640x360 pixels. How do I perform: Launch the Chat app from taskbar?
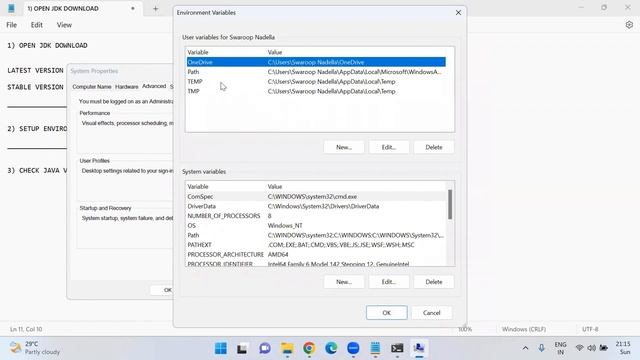click(x=264, y=348)
